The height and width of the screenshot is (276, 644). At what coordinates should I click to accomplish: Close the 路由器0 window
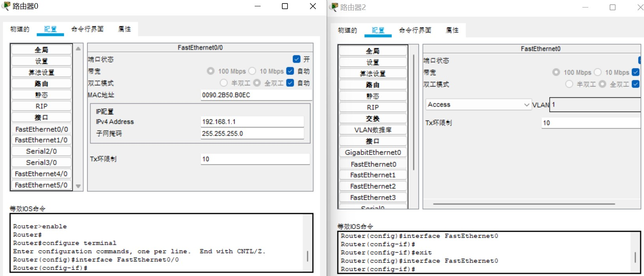point(313,6)
